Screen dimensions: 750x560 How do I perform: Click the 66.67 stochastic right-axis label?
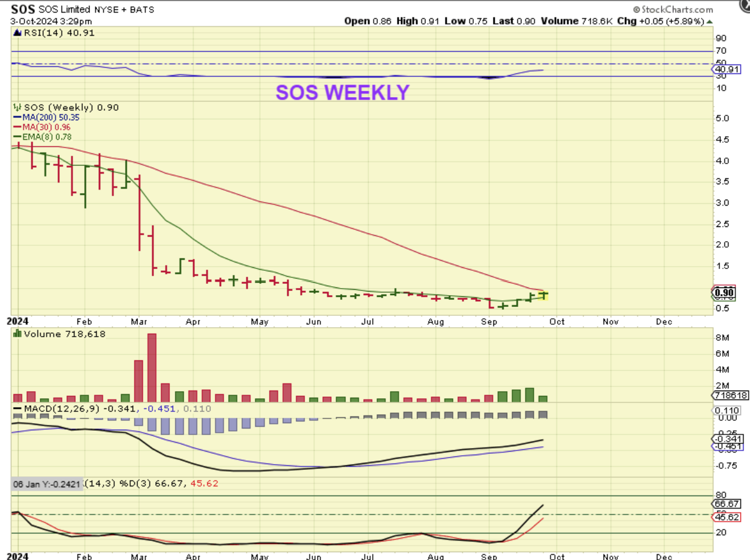click(726, 503)
